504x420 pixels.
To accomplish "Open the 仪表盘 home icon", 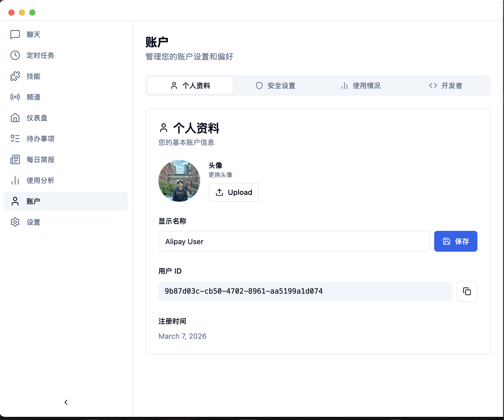I will 15,118.
